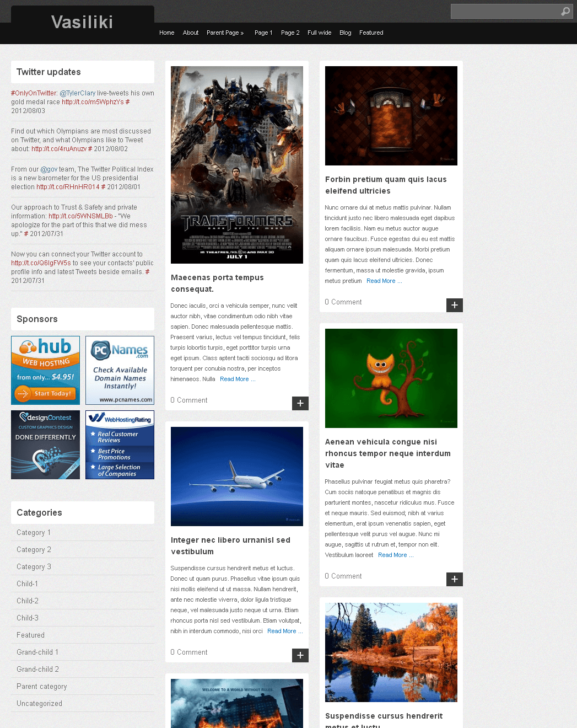Navigate to Page 2

tap(290, 33)
